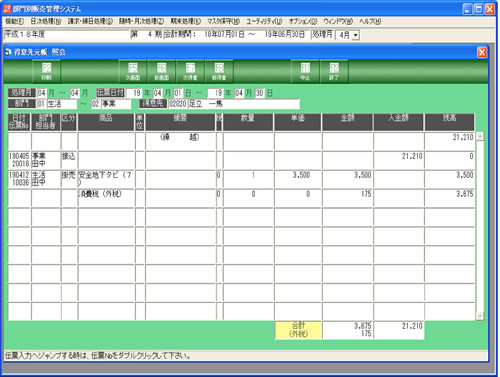Open the ユーティリティ(U) menu
This screenshot has width=500, height=377.
tap(264, 21)
